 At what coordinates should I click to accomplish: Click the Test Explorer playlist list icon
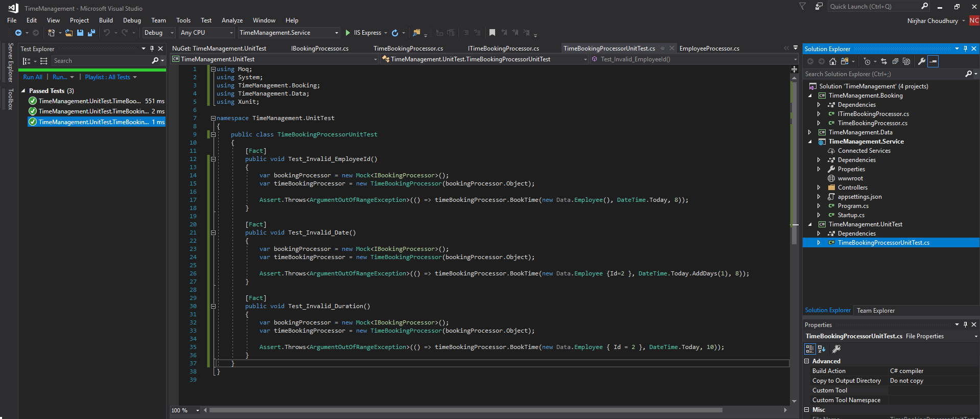coord(44,61)
